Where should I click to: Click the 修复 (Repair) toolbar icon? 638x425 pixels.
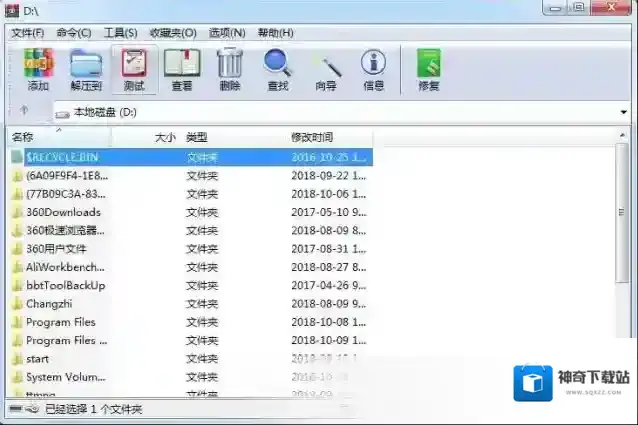[428, 68]
